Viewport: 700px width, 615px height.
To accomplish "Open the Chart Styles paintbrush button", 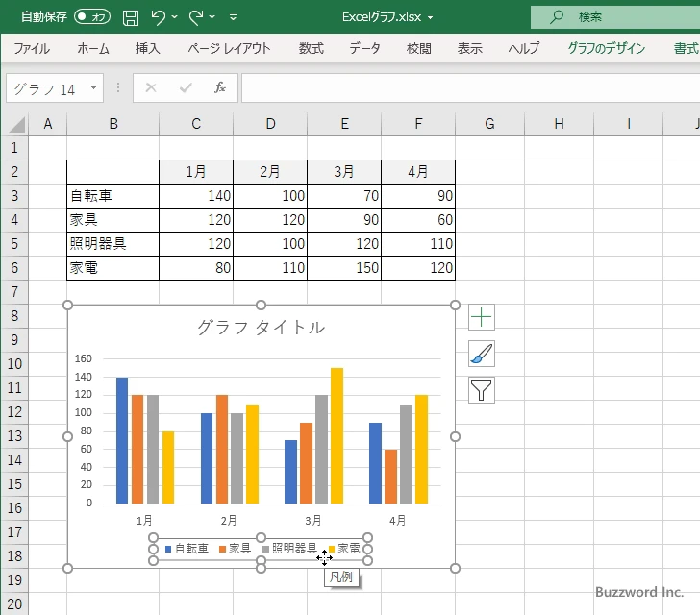I will [481, 354].
